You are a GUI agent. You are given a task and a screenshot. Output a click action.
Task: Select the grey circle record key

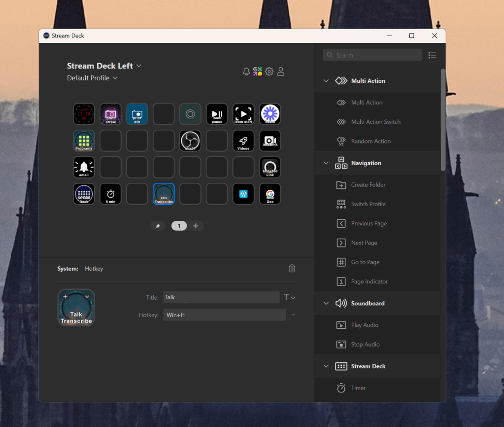[190, 114]
